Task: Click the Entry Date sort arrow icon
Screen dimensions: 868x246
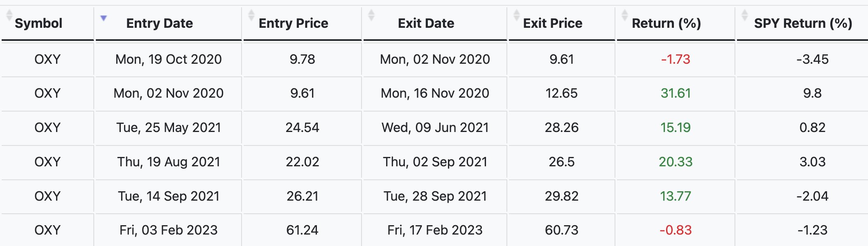Action: tap(104, 18)
